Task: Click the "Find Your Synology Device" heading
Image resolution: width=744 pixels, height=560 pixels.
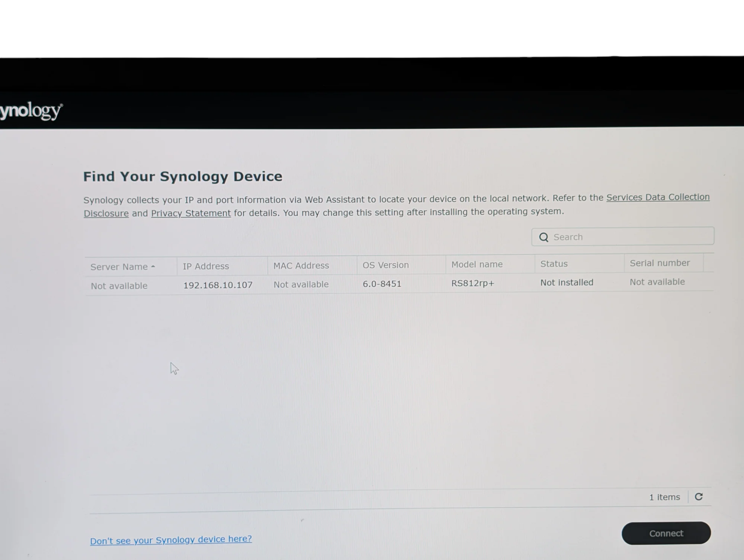Action: (x=183, y=176)
